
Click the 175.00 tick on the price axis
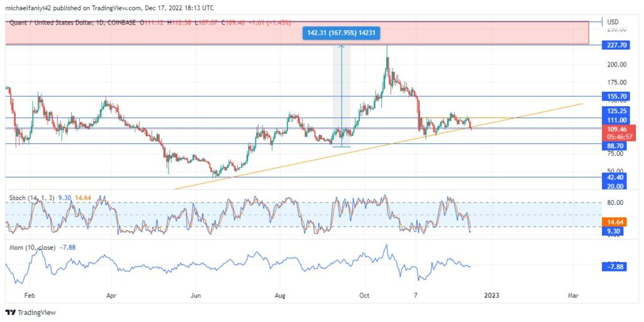pos(618,82)
